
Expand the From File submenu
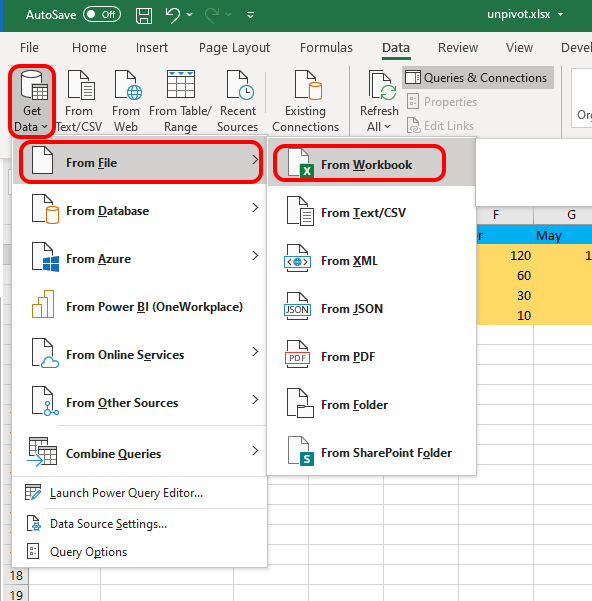point(140,162)
